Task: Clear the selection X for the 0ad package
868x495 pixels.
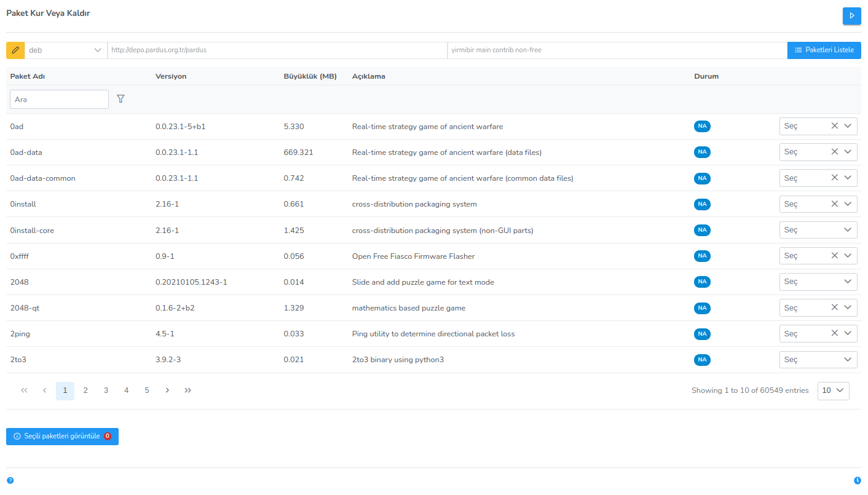Action: [834, 126]
